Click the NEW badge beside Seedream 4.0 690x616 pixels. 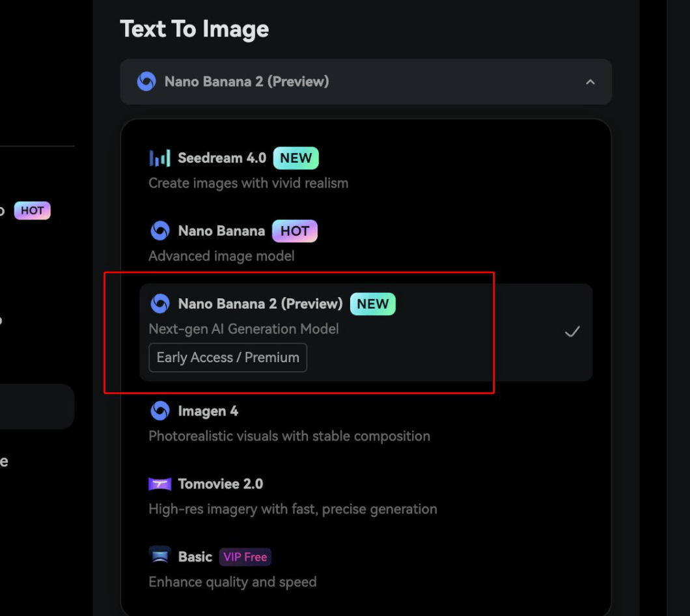click(x=296, y=158)
